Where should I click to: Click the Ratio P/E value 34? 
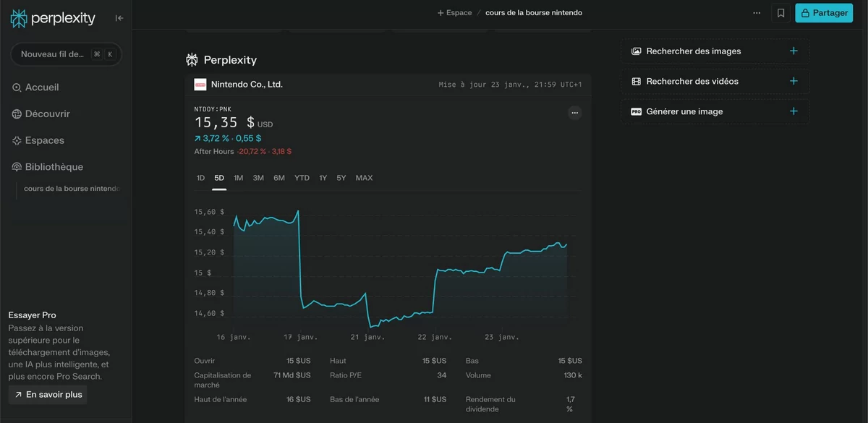[x=441, y=375]
